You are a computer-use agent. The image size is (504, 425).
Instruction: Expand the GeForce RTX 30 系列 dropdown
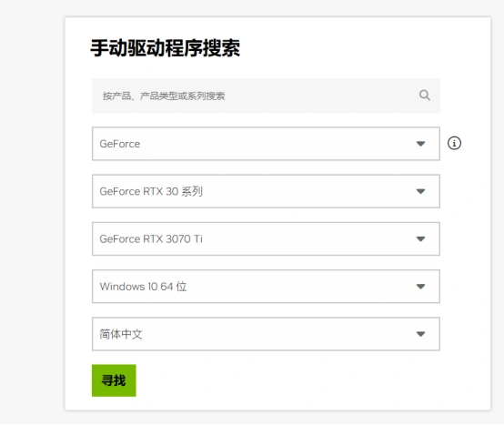(266, 191)
